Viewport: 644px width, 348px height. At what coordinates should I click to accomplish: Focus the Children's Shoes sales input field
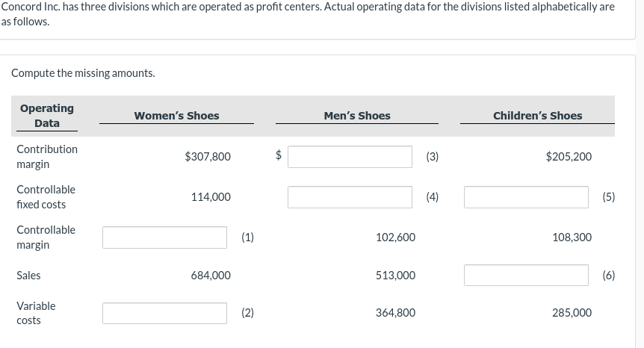(526, 275)
